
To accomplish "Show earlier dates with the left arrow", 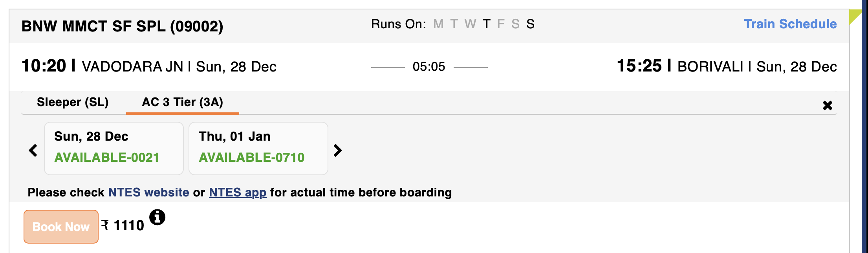I will pos(33,150).
